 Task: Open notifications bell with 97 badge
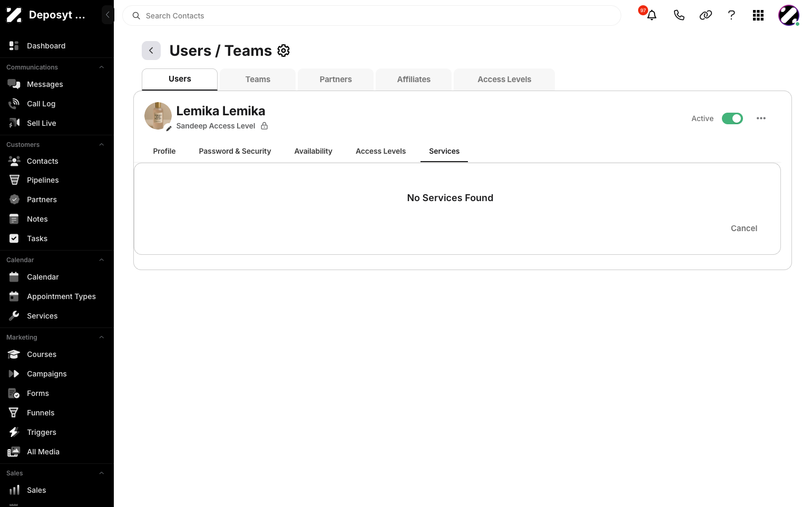coord(651,15)
